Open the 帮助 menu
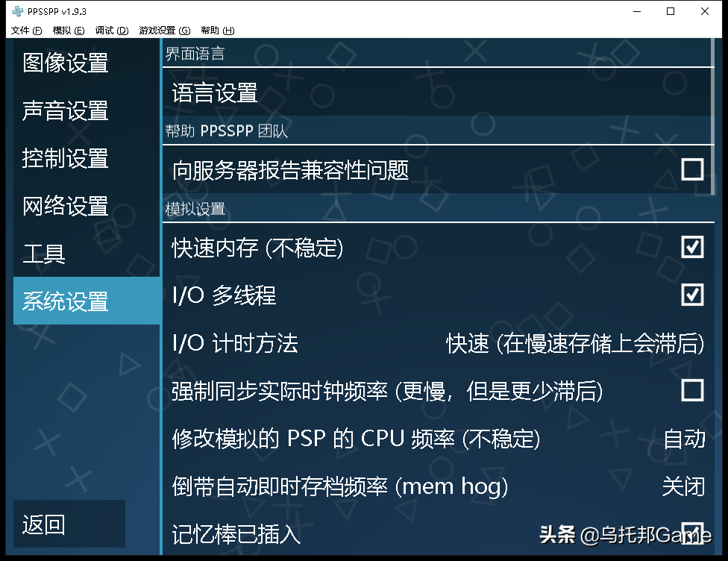The image size is (728, 561). pyautogui.click(x=214, y=30)
